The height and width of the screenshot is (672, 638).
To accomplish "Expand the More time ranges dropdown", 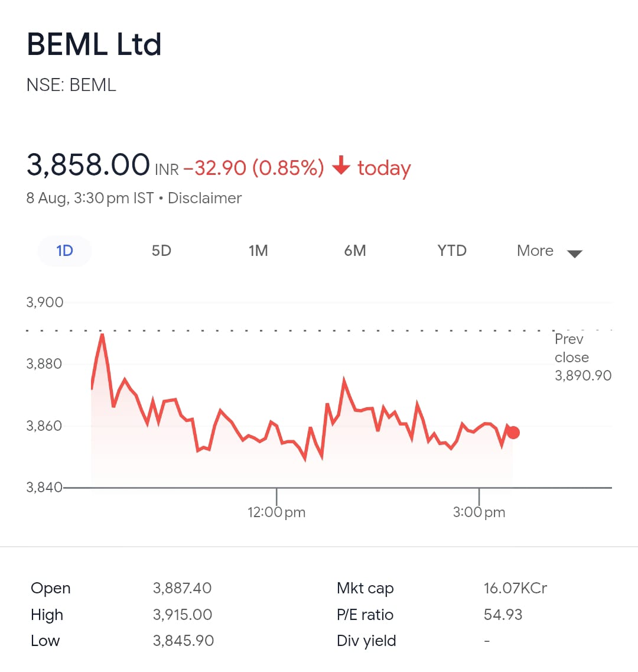I will (535, 251).
